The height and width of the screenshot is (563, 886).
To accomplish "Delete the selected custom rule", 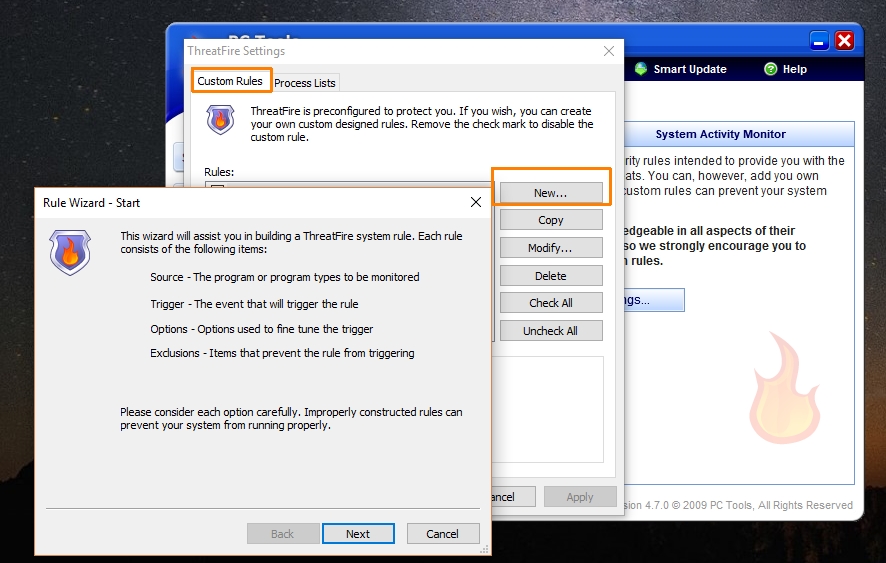I will click(x=551, y=275).
